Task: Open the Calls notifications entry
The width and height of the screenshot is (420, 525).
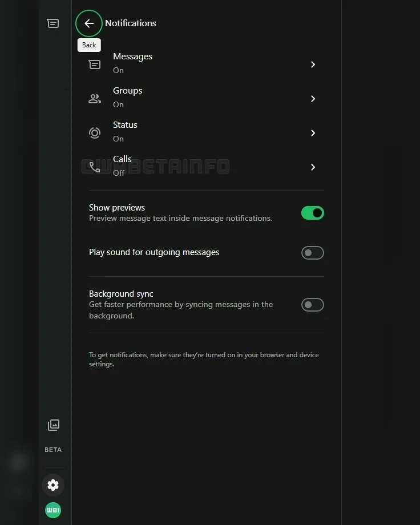Action: [123, 160]
